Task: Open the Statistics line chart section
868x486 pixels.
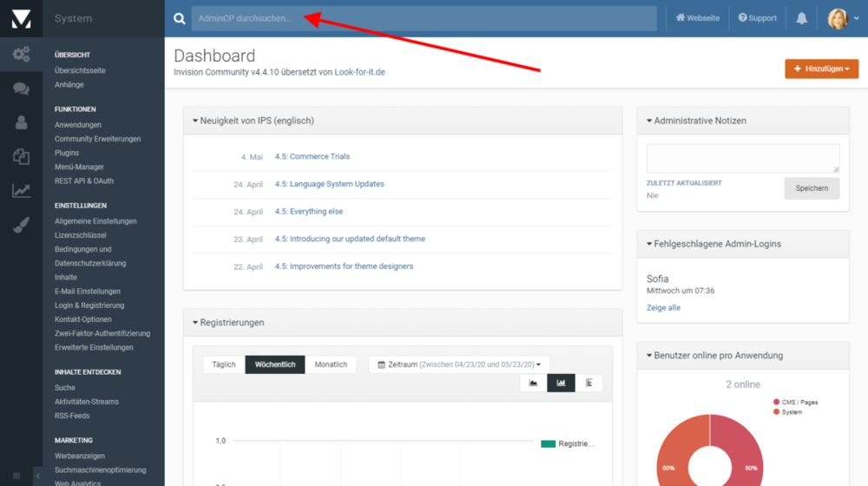Action: pyautogui.click(x=21, y=191)
